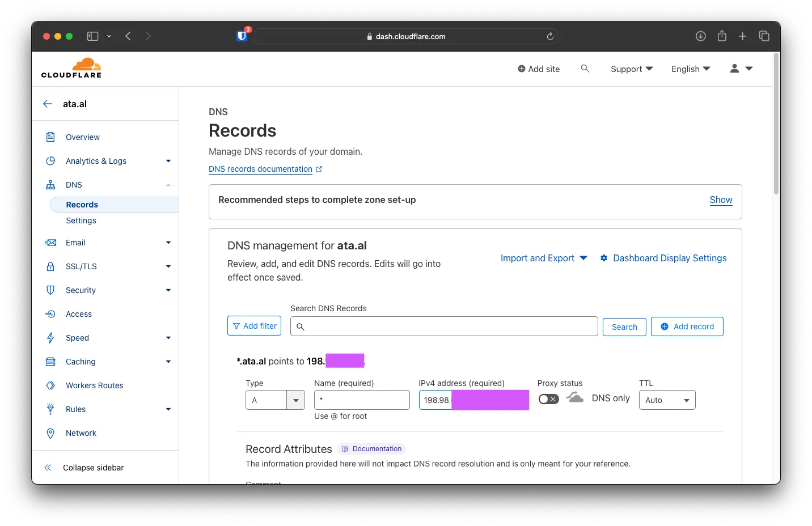Click the Search DNS Records field
812x526 pixels.
pos(444,326)
